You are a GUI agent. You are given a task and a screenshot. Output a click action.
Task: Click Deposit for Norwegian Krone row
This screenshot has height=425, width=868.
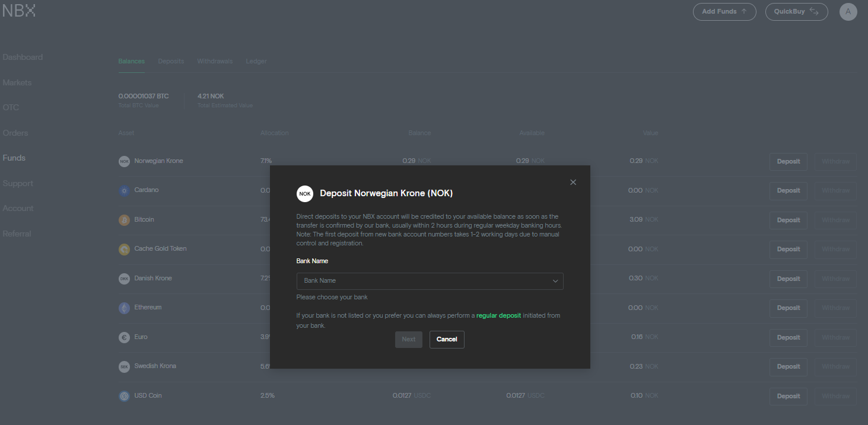(x=788, y=161)
